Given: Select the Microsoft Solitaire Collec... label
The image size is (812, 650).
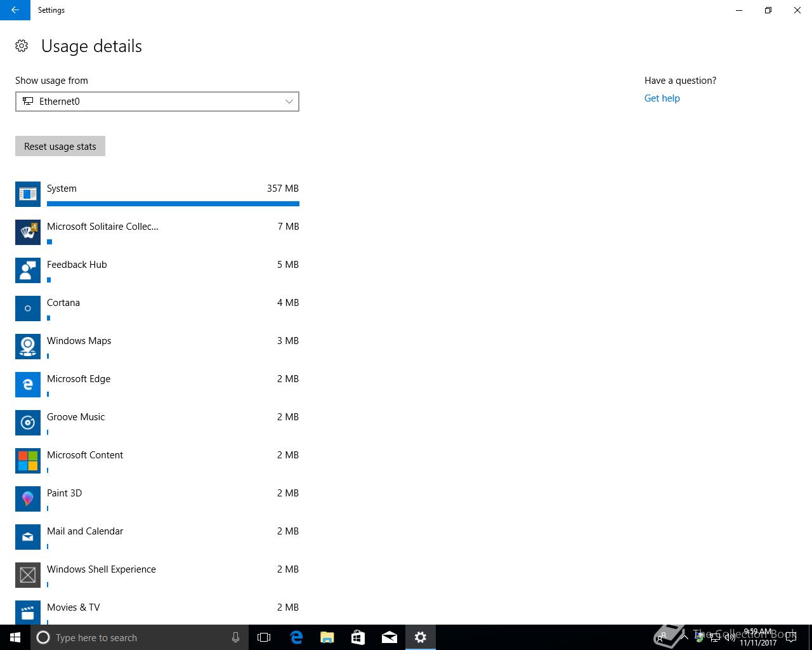Looking at the screenshot, I should tap(103, 227).
